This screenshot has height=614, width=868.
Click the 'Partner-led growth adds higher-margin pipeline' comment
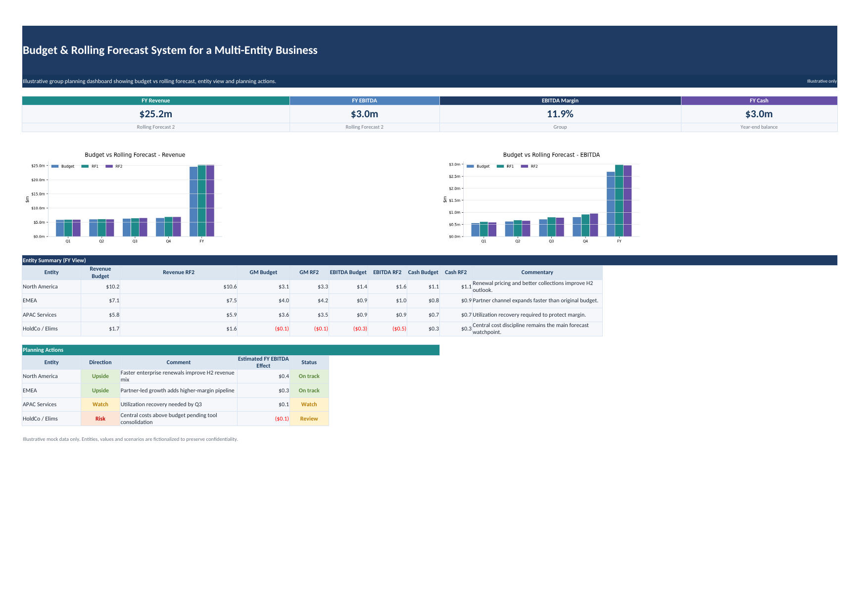click(x=178, y=391)
